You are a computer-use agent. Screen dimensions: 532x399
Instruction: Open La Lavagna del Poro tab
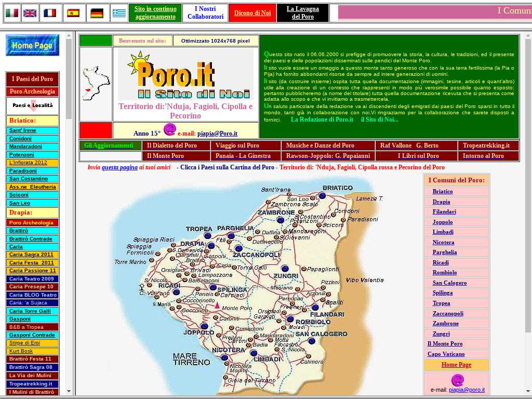302,13
